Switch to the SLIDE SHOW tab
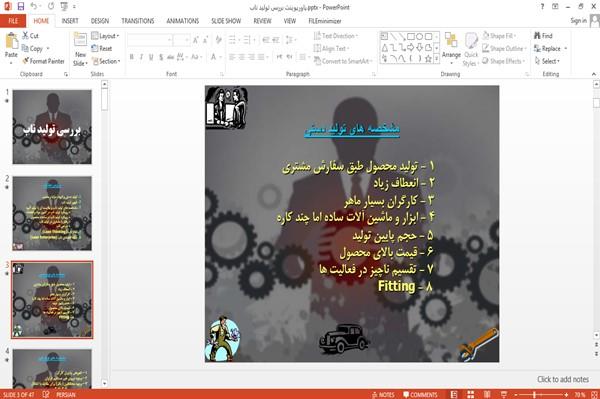This screenshot has width=600, height=399. click(x=226, y=21)
